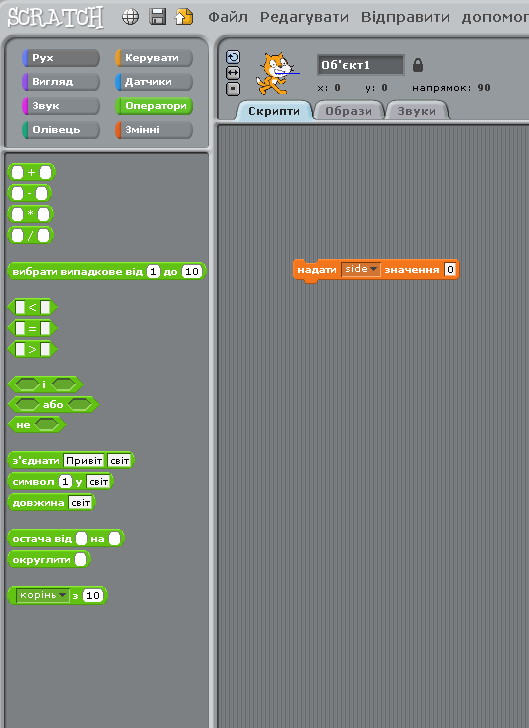Click the sprite name field Об'єкт1
The image size is (529, 728).
coord(361,65)
